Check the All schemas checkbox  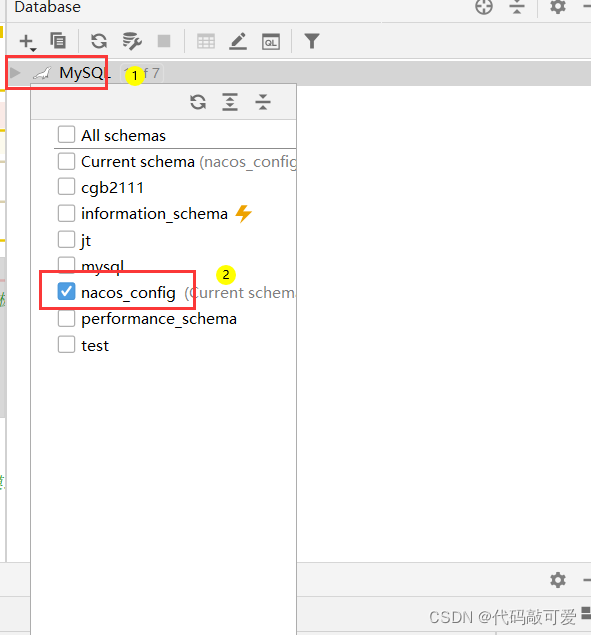(66, 135)
